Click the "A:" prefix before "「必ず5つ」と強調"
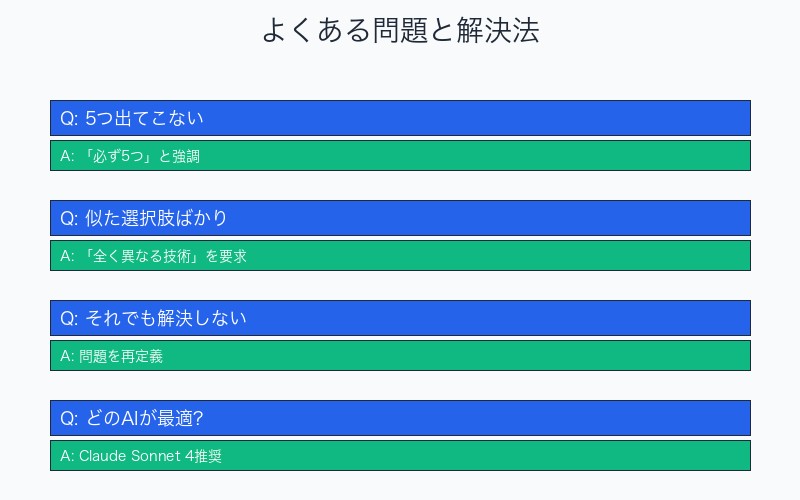This screenshot has width=800, height=500. click(67, 156)
